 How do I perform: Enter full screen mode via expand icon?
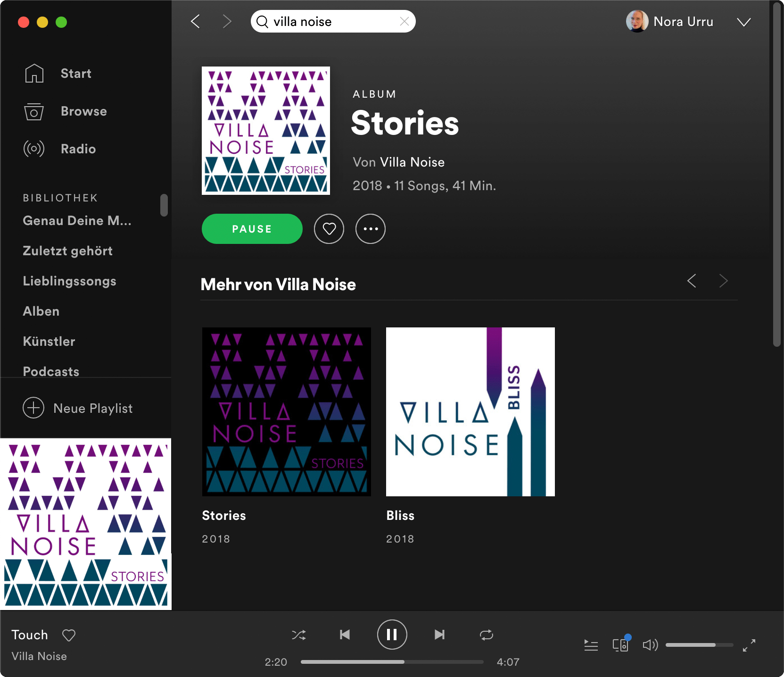pyautogui.click(x=749, y=645)
